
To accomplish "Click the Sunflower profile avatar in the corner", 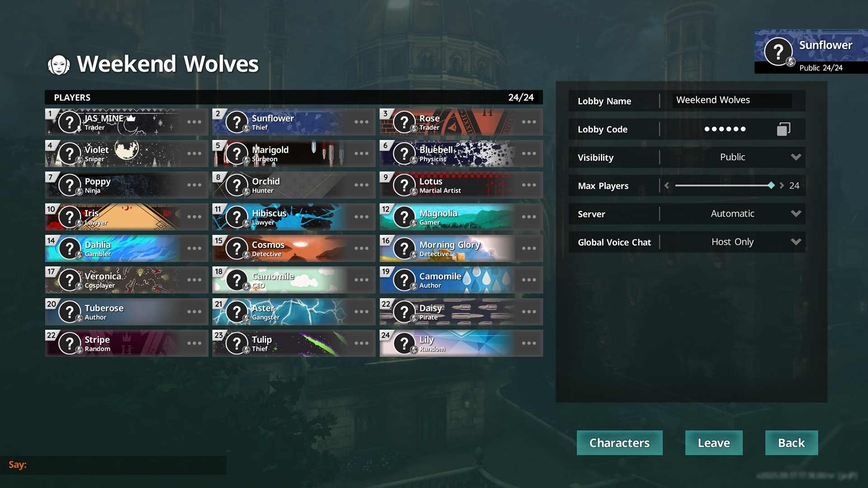I will 778,52.
